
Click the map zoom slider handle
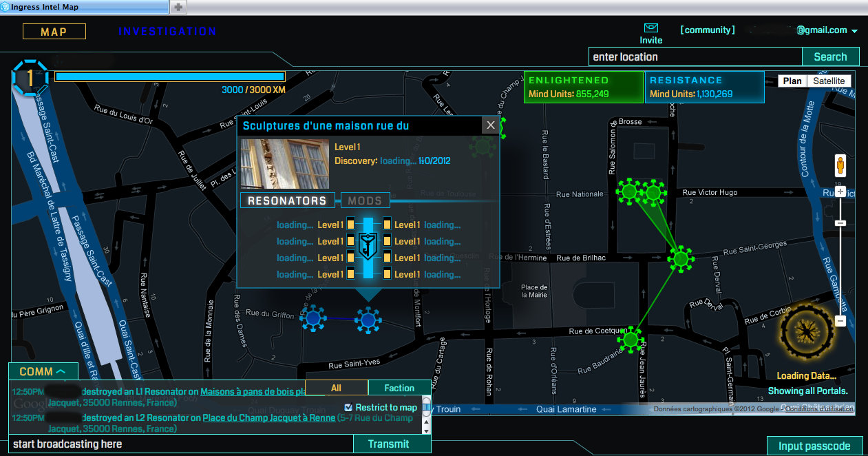pyautogui.click(x=840, y=223)
